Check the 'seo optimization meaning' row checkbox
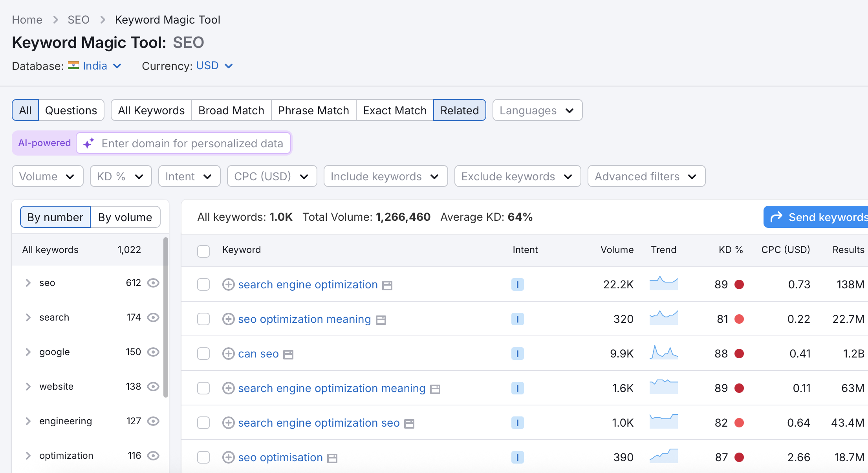The width and height of the screenshot is (868, 473). pos(203,319)
